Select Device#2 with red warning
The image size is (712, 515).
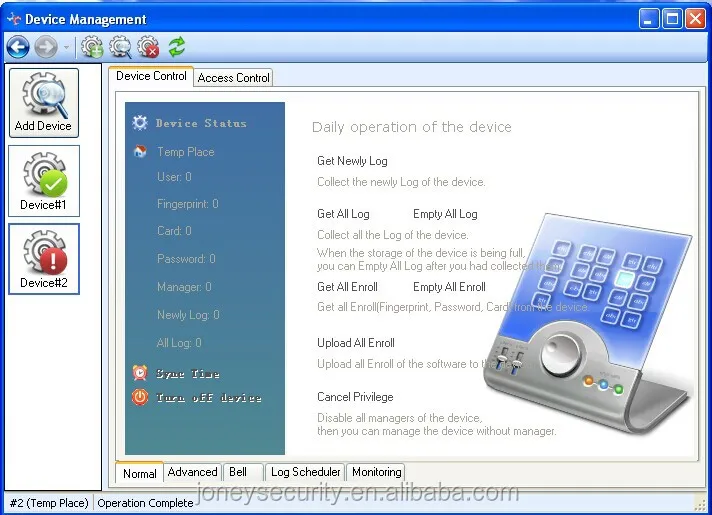click(x=43, y=259)
